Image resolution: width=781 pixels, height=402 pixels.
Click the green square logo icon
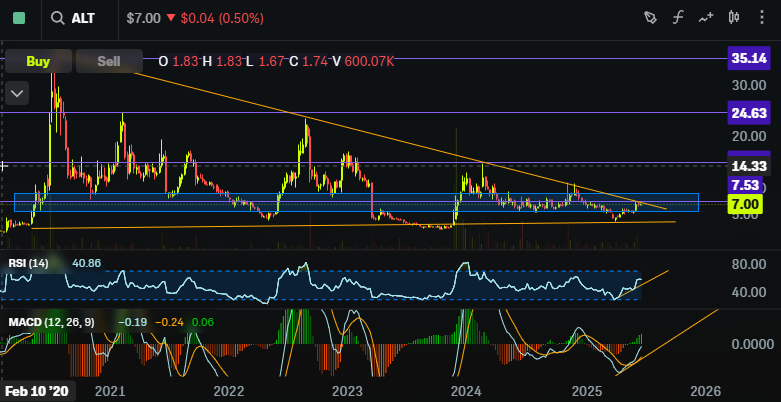(x=19, y=18)
